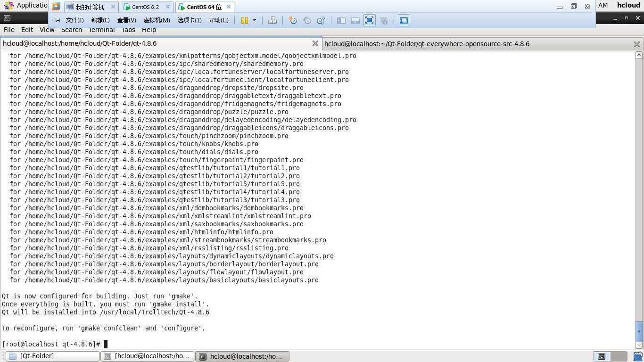Toggle the full screen mode icon
Viewport: 644px width, 362px height.
370,20
